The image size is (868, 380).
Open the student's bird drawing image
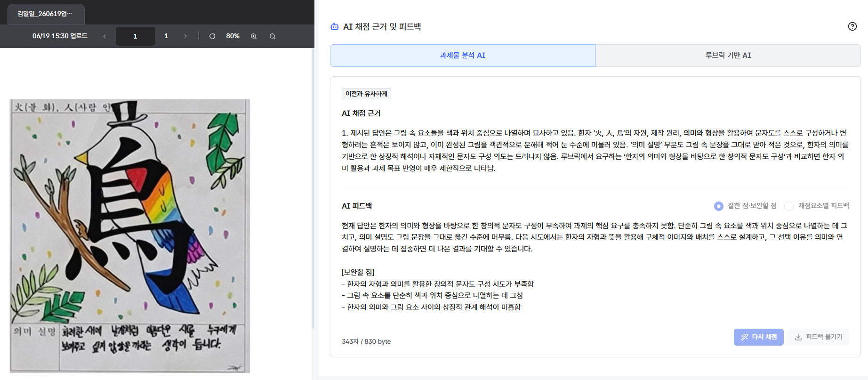[x=130, y=236]
